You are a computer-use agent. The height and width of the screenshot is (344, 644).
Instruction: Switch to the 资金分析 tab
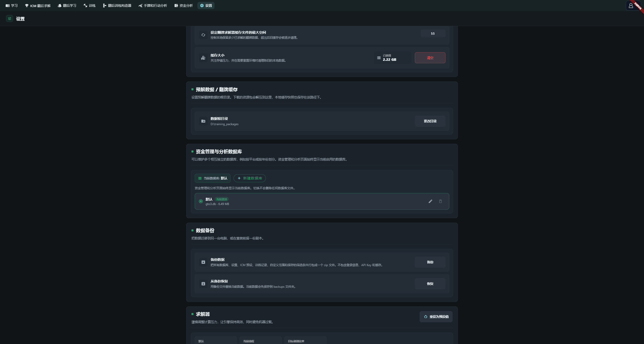(183, 6)
